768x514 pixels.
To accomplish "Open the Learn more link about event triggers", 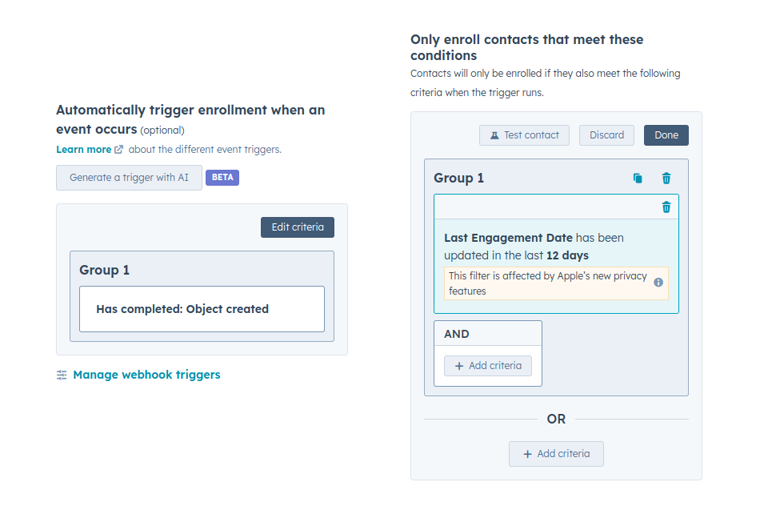I will tap(84, 150).
